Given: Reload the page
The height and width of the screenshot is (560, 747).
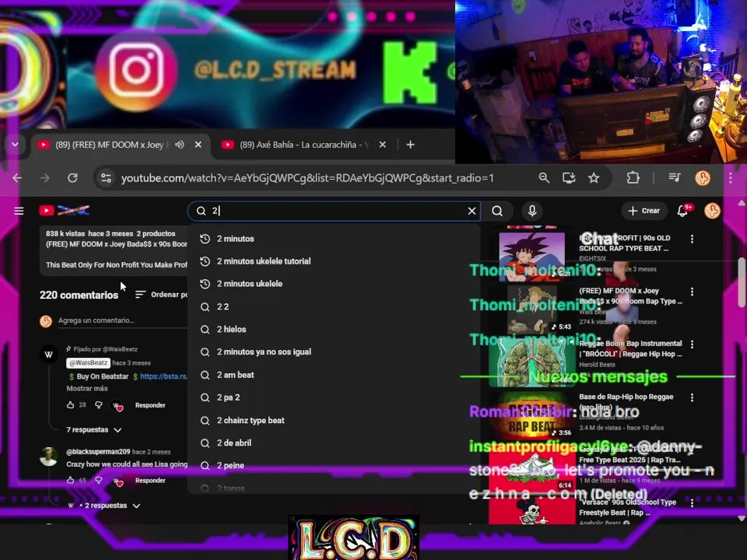Looking at the screenshot, I should pos(72,178).
